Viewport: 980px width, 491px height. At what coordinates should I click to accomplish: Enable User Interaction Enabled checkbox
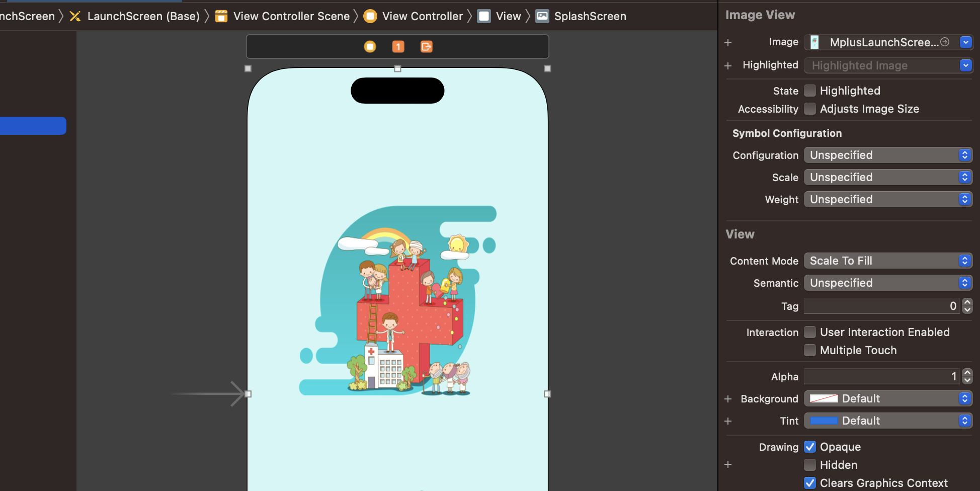(810, 332)
